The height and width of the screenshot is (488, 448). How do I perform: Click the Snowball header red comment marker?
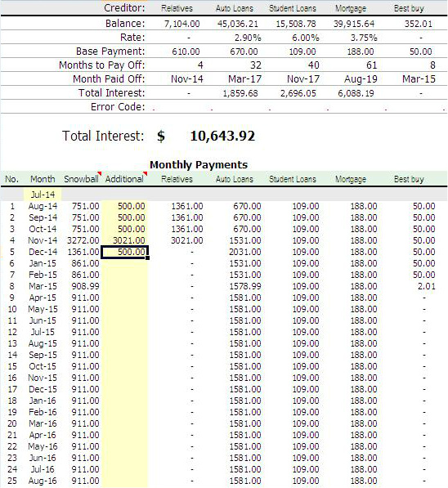click(x=99, y=173)
